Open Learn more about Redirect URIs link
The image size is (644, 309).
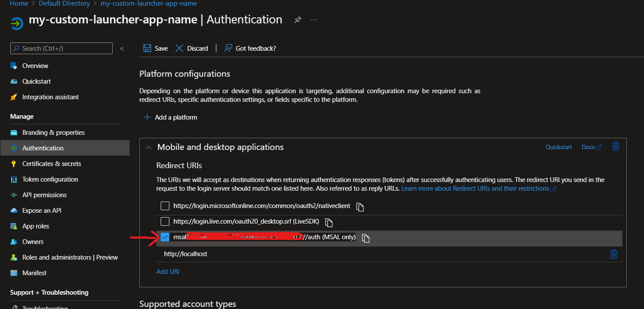(x=479, y=189)
